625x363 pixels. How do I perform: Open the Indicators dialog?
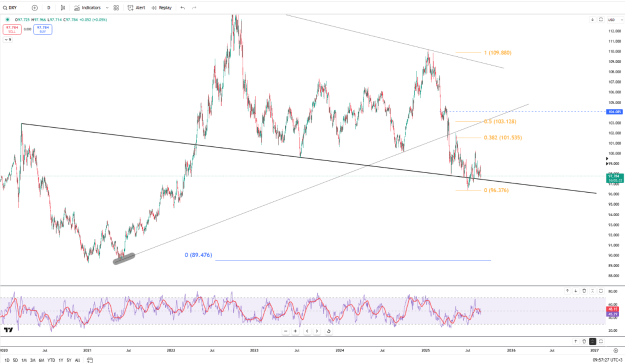[x=87, y=8]
